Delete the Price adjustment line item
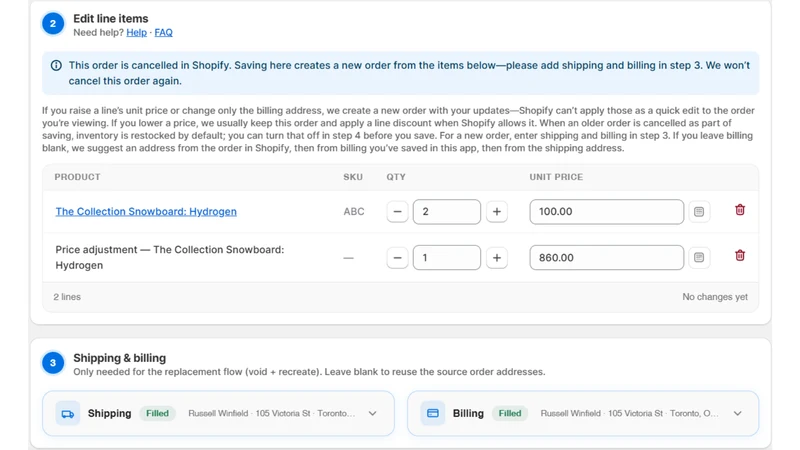Viewport: 800px width, 450px height. point(740,255)
